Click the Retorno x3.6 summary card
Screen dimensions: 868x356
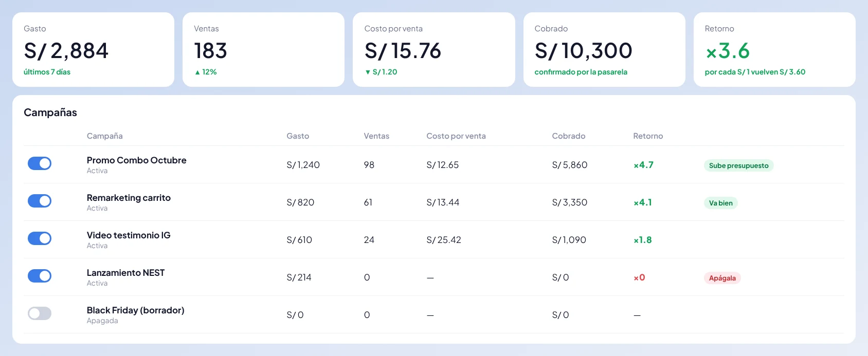774,50
